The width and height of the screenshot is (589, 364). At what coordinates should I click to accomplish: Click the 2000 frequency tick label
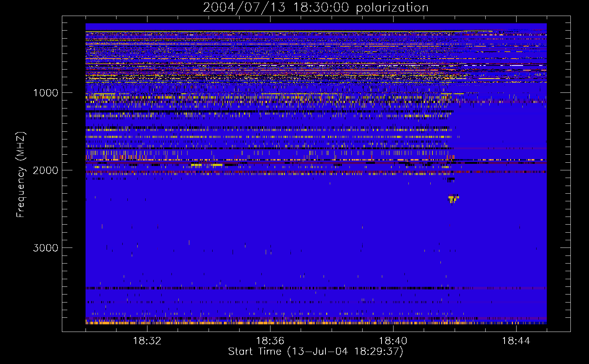(x=46, y=170)
